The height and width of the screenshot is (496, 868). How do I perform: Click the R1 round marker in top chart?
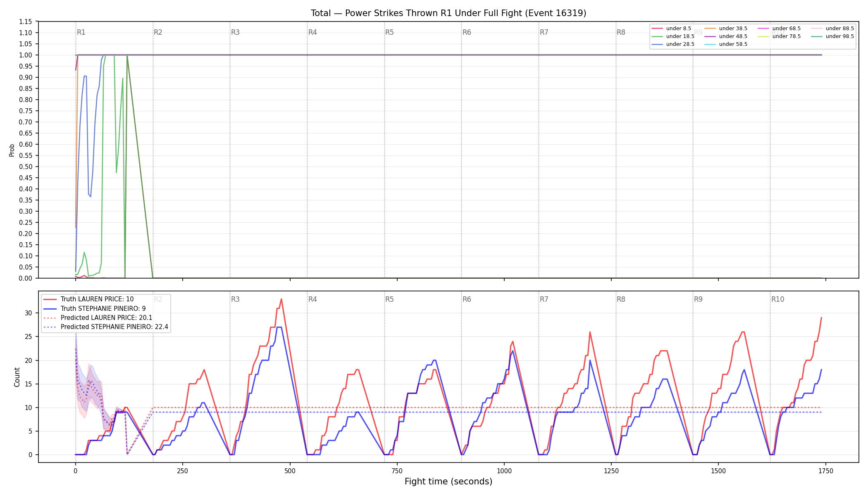point(81,32)
